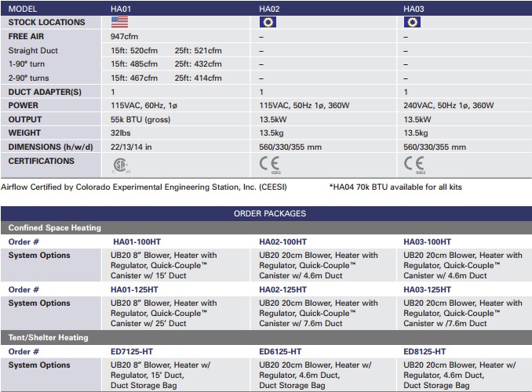Screen dimensions: 532x392
Task: Select the HA02-100HT order number
Action: [282, 241]
